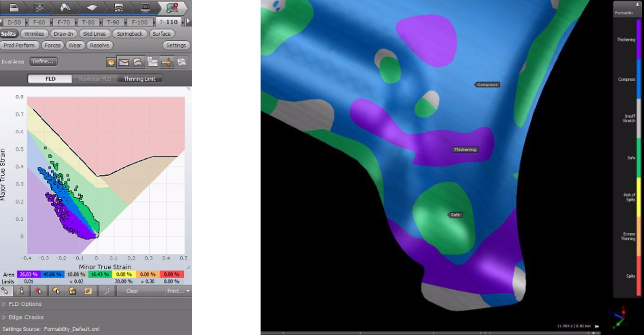Select the D-50 operation tab
The width and height of the screenshot is (644, 335).
pos(14,22)
